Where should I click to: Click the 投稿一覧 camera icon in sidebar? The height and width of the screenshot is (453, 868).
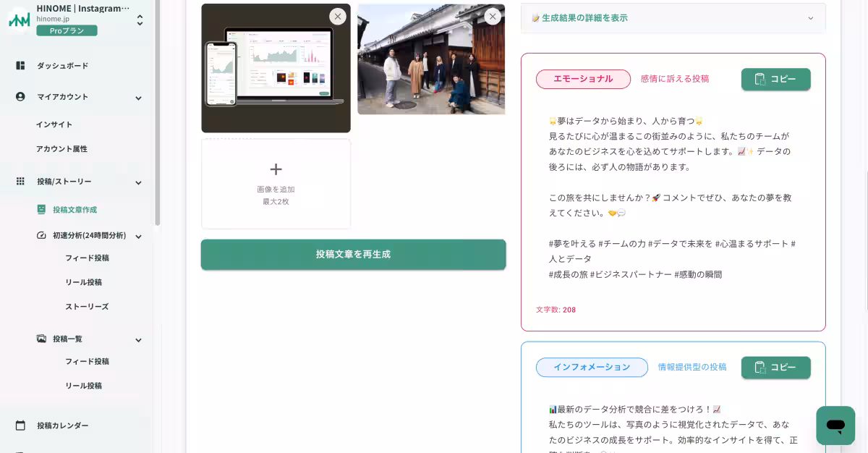pyautogui.click(x=41, y=339)
